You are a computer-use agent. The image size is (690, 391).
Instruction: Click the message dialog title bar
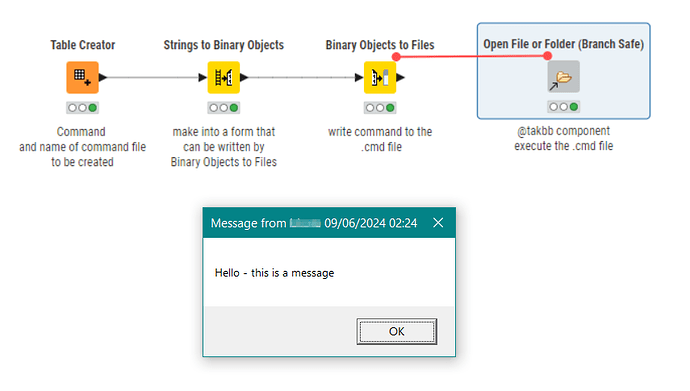(329, 223)
